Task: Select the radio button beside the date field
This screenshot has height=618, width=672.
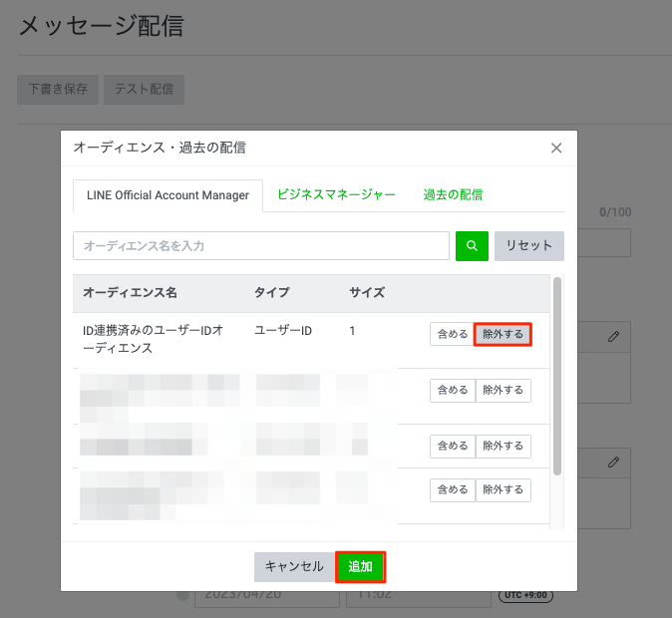Action: (x=183, y=596)
